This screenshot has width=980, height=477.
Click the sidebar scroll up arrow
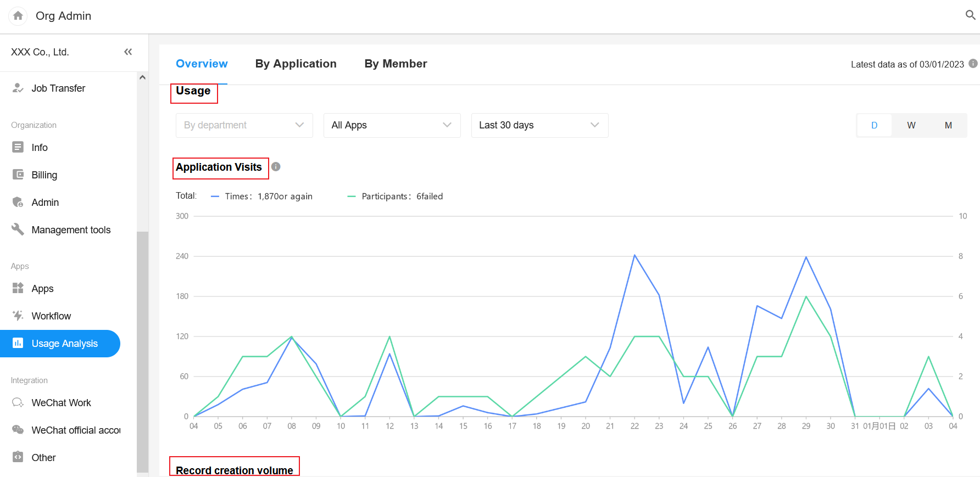[x=142, y=77]
